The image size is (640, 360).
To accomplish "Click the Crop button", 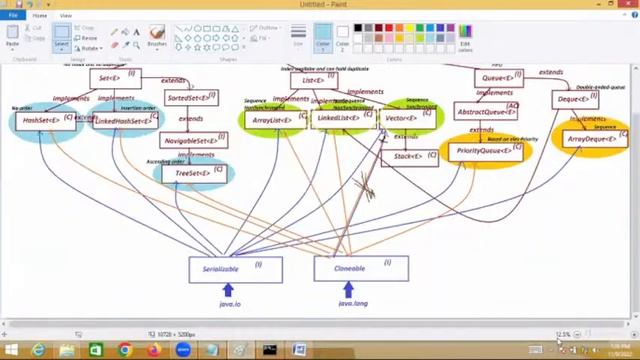I will click(84, 28).
